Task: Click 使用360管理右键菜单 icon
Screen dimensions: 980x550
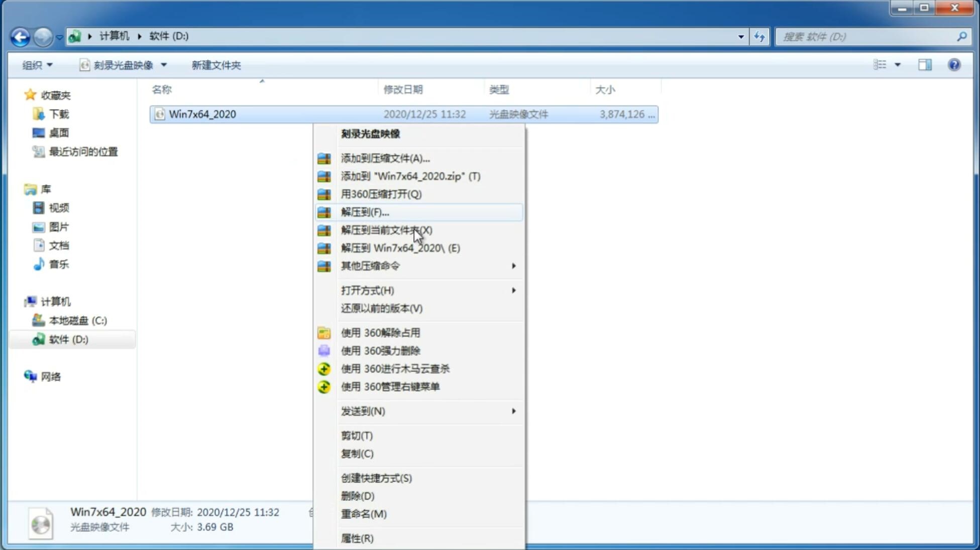Action: tap(324, 386)
